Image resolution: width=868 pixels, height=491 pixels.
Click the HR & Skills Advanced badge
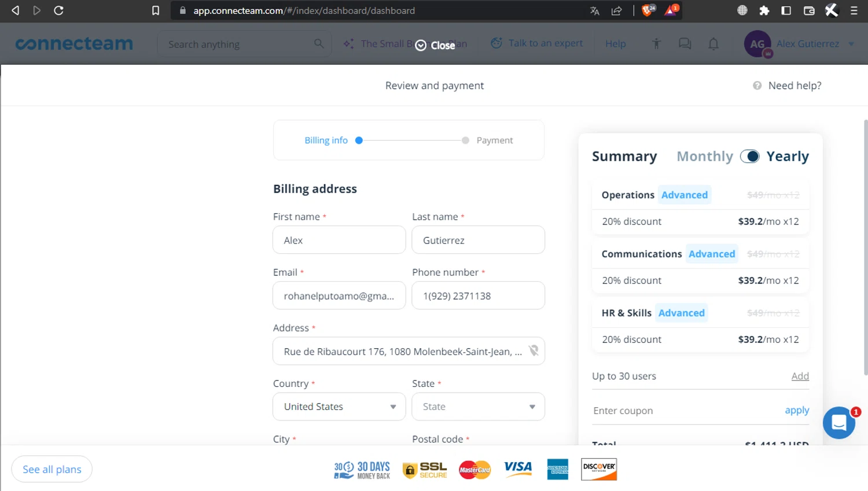(681, 313)
